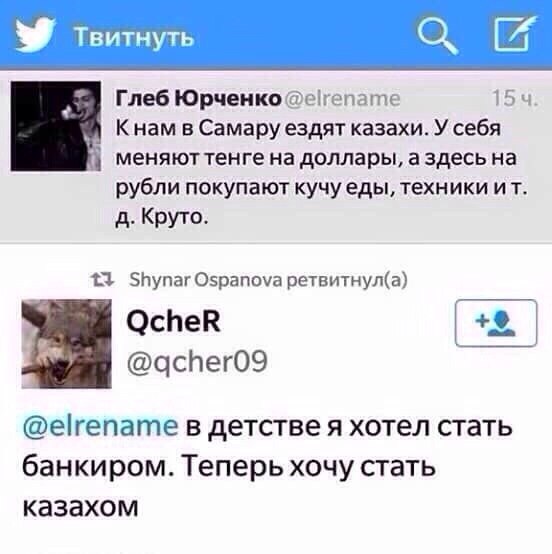Open Глеб Юрченко display name
Viewport: 552px width, 554px height.
[198, 98]
